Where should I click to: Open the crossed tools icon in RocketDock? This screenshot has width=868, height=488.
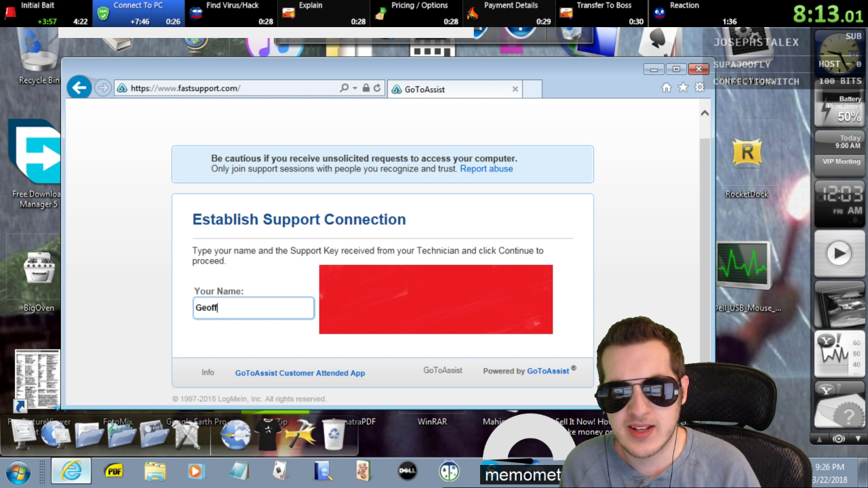pos(186,434)
